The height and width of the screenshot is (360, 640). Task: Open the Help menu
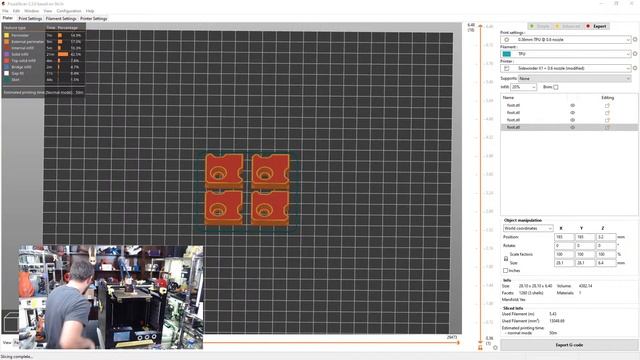[90, 11]
